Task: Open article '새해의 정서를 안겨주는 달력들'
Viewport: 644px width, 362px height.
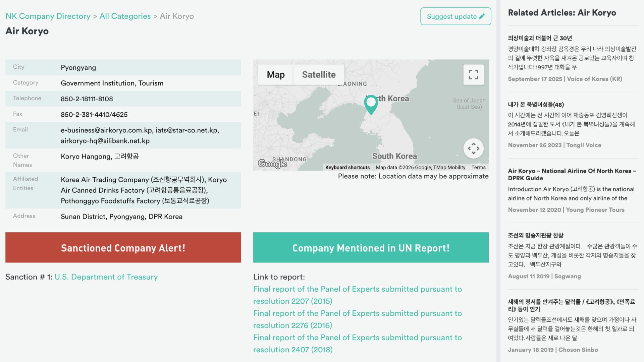Action: click(x=571, y=305)
